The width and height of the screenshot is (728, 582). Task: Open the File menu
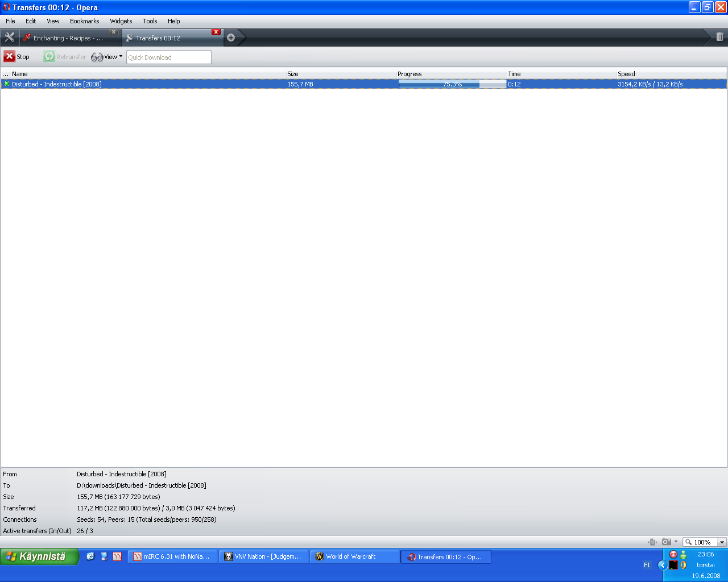10,21
